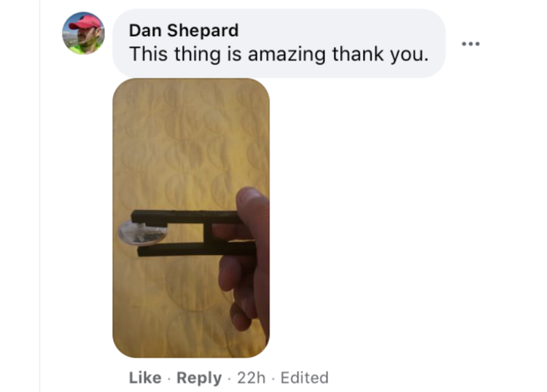Toggle Like under the attached photo
Image resolution: width=547 pixels, height=392 pixels.
[x=145, y=377]
